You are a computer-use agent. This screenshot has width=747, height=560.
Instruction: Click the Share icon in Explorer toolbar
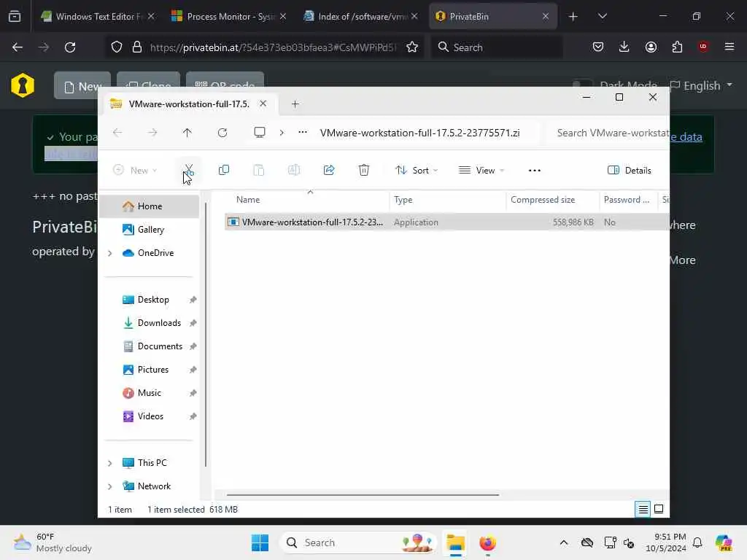point(329,170)
